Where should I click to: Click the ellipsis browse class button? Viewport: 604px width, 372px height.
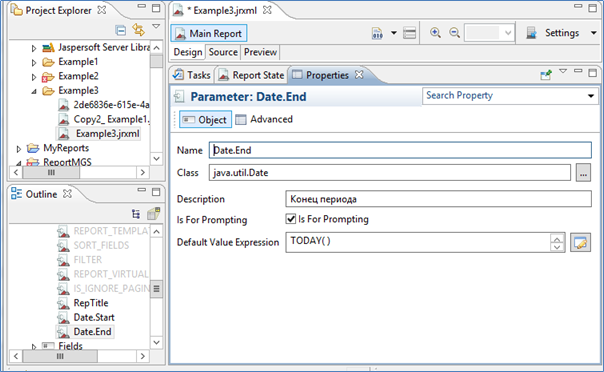point(584,173)
